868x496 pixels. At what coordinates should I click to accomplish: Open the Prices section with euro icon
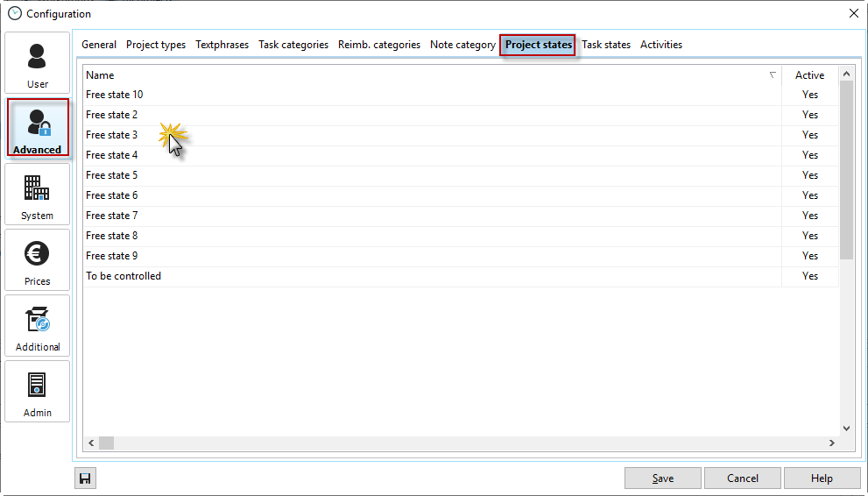pos(38,260)
